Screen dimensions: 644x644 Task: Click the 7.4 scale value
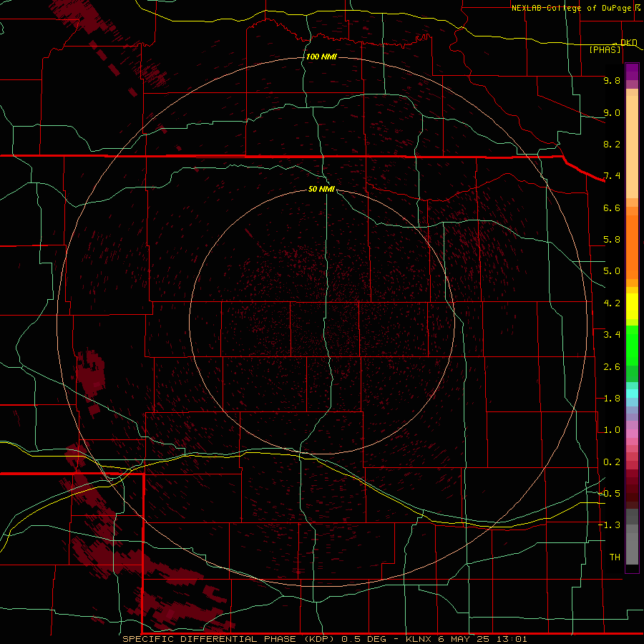pyautogui.click(x=612, y=176)
